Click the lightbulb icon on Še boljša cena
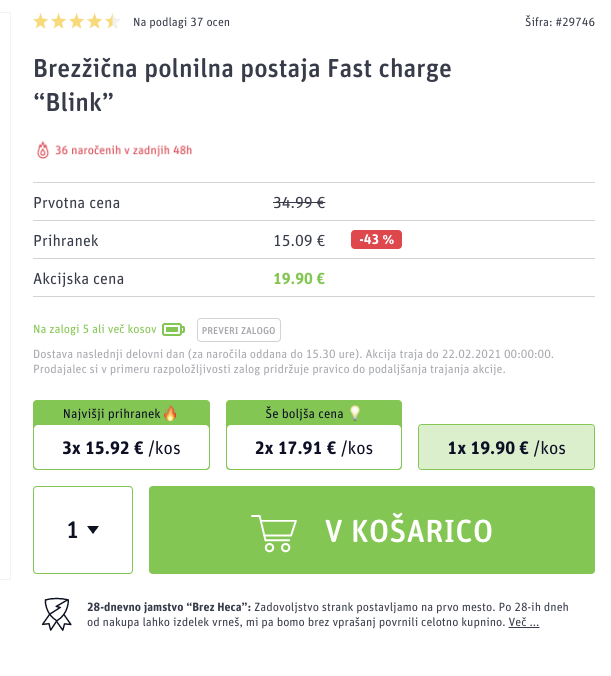This screenshot has height=676, width=611. tap(355, 413)
